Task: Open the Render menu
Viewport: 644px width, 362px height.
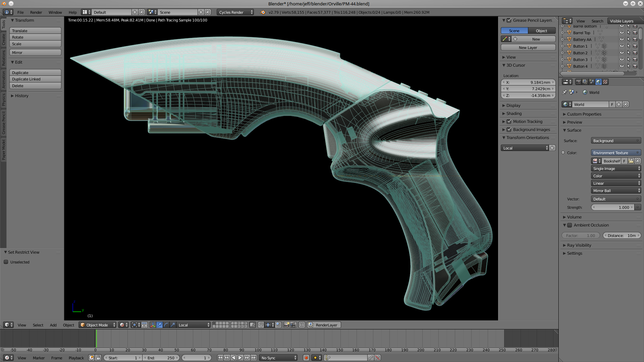Action: click(36, 12)
